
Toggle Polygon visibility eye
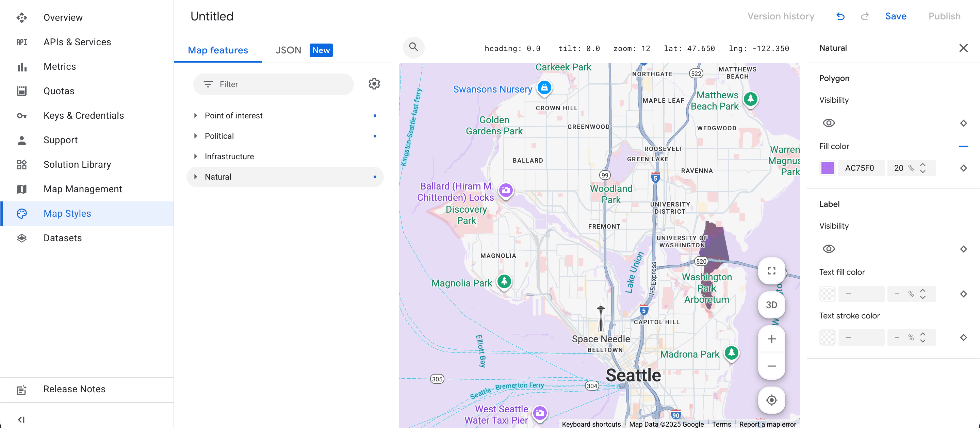tap(829, 122)
